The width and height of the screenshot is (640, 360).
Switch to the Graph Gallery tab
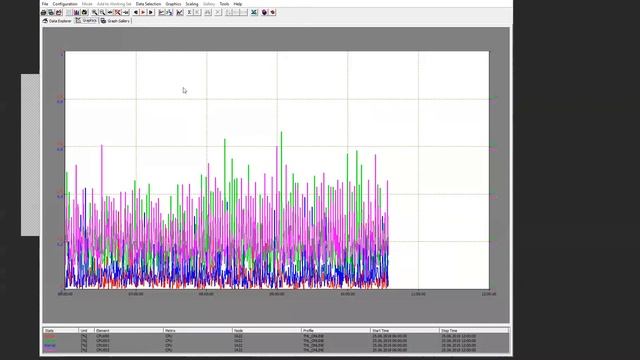pos(115,21)
